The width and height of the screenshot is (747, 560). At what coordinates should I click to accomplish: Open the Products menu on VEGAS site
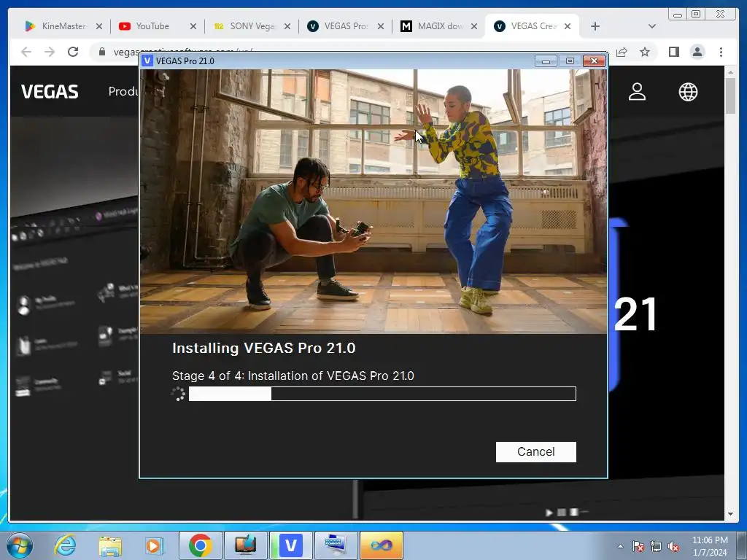click(123, 91)
